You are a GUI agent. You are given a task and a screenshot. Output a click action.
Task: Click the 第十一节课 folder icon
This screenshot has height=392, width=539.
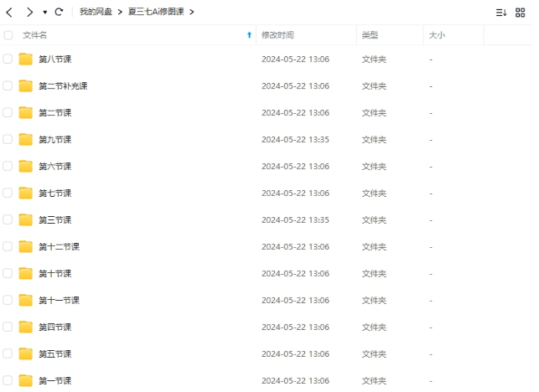25,300
